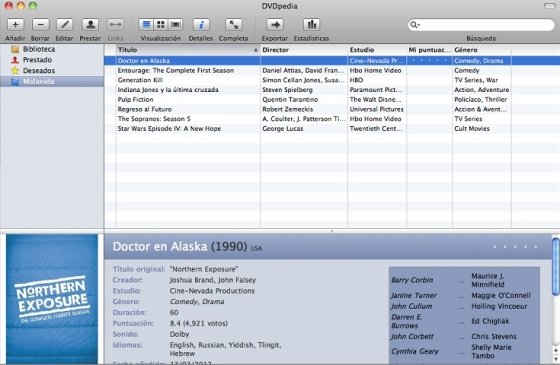Select Prestado in the sidebar
This screenshot has height=365, width=560.
tap(38, 60)
